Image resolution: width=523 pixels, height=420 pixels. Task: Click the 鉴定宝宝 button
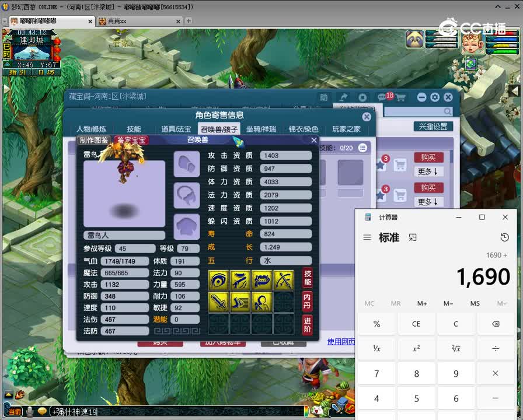click(131, 140)
